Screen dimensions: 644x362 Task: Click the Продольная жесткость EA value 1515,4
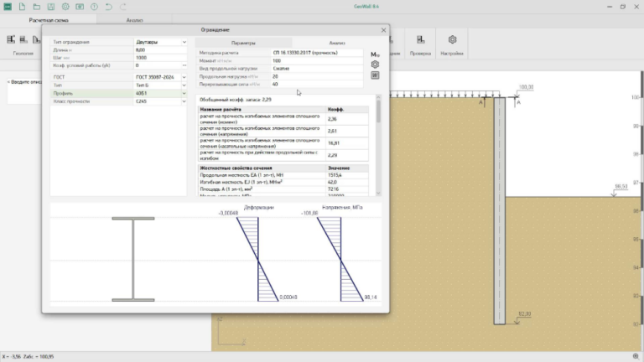pyautogui.click(x=335, y=175)
